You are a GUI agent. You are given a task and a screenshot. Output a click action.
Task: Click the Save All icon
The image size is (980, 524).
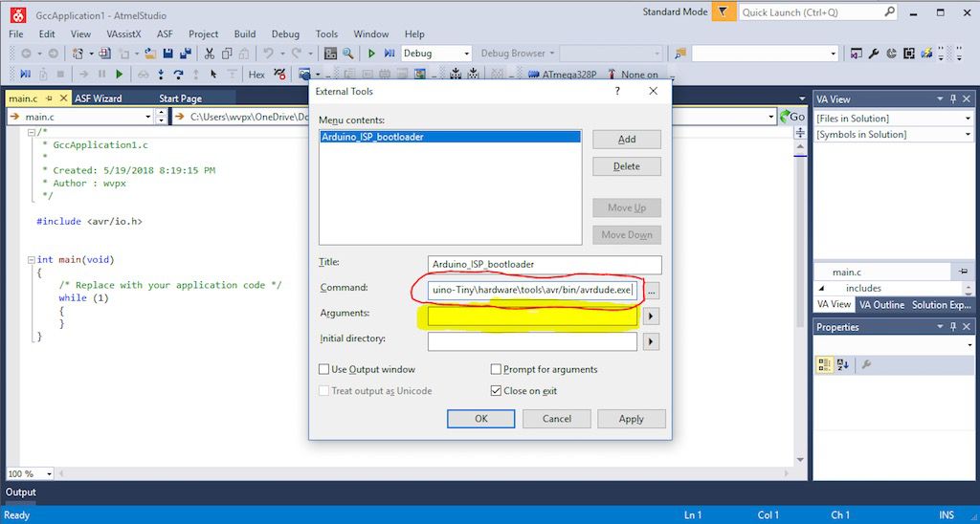185,54
